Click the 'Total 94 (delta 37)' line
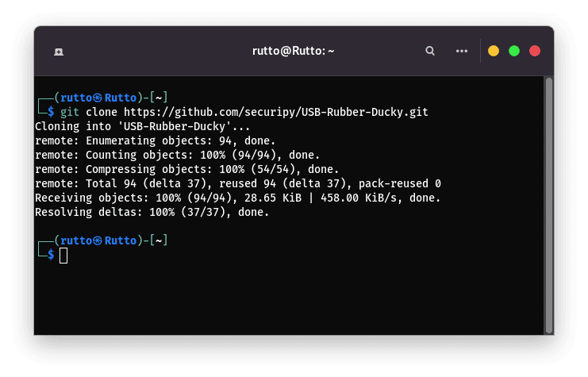Image resolution: width=588 pixels, height=377 pixels. [238, 183]
